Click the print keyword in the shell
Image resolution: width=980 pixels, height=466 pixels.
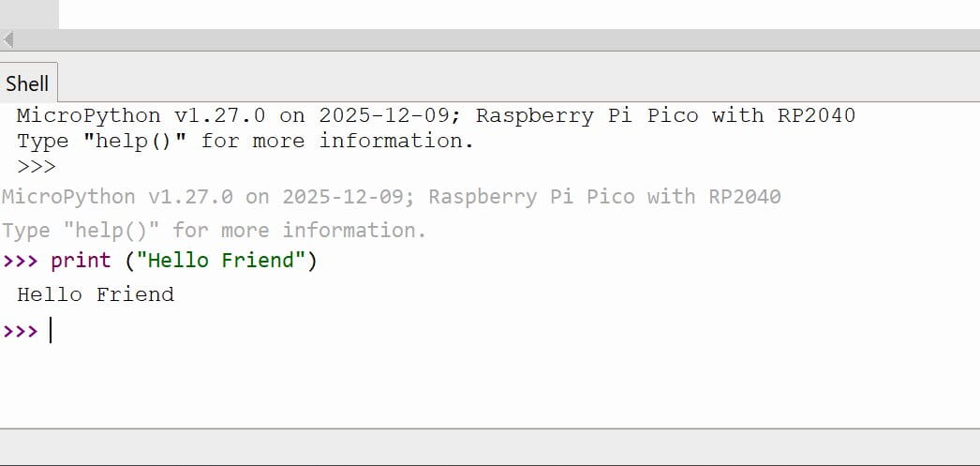pos(82,261)
